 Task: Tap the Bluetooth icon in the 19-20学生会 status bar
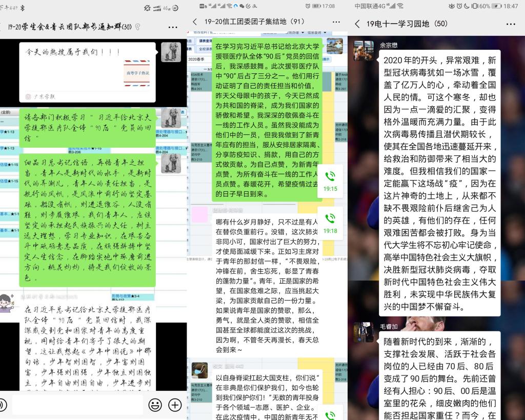pyautogui.click(x=23, y=8)
